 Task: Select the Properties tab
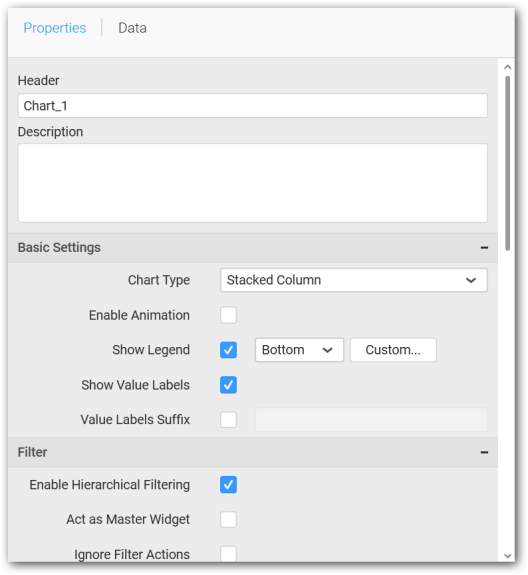(55, 28)
